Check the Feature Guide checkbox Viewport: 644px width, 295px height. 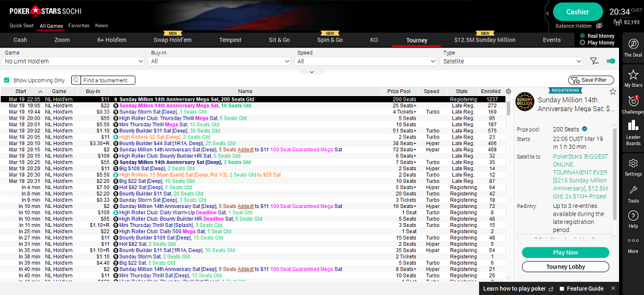(562, 288)
